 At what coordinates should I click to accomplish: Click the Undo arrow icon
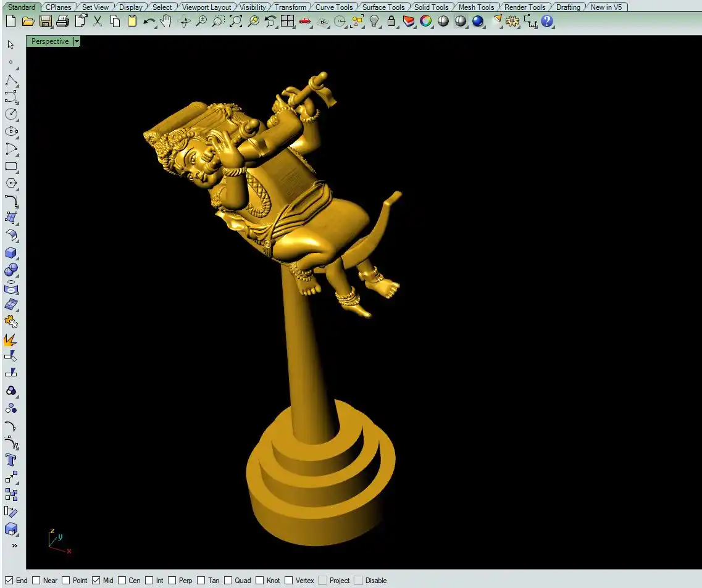(149, 22)
